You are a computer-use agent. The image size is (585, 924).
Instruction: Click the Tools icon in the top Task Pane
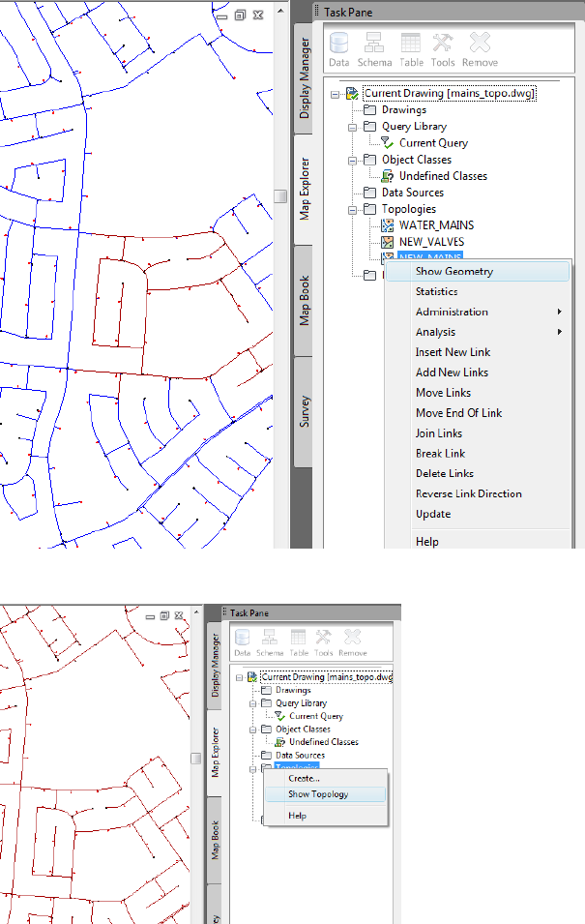point(443,48)
